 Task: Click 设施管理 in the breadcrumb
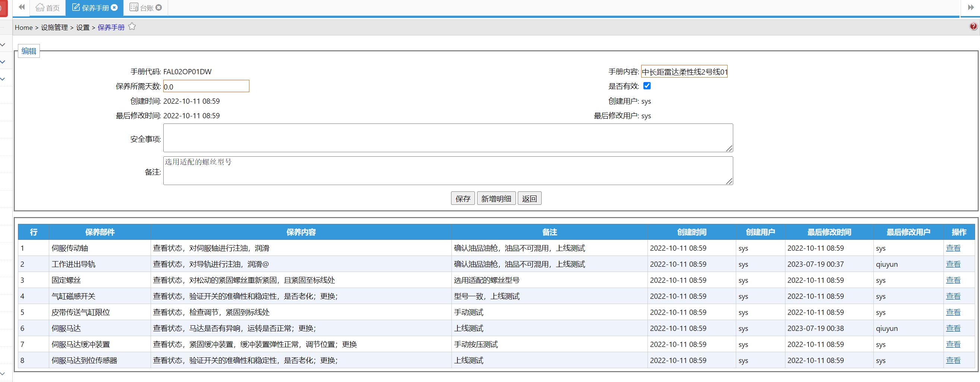[54, 28]
